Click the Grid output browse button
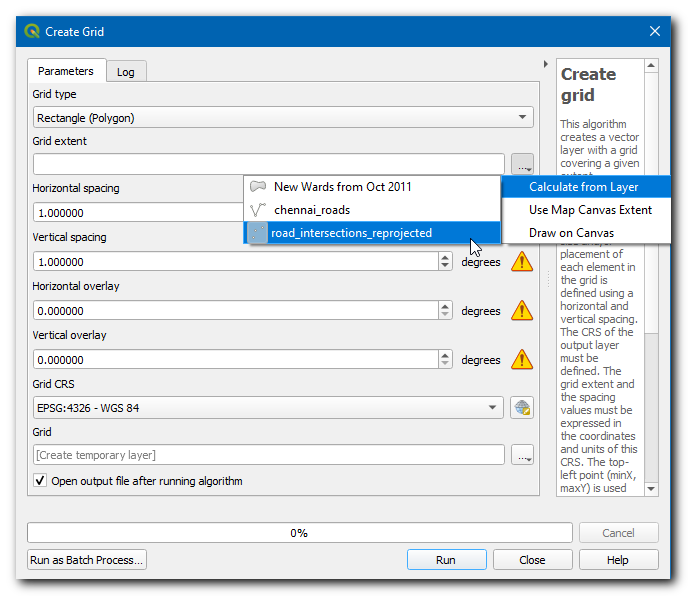 [x=521, y=455]
